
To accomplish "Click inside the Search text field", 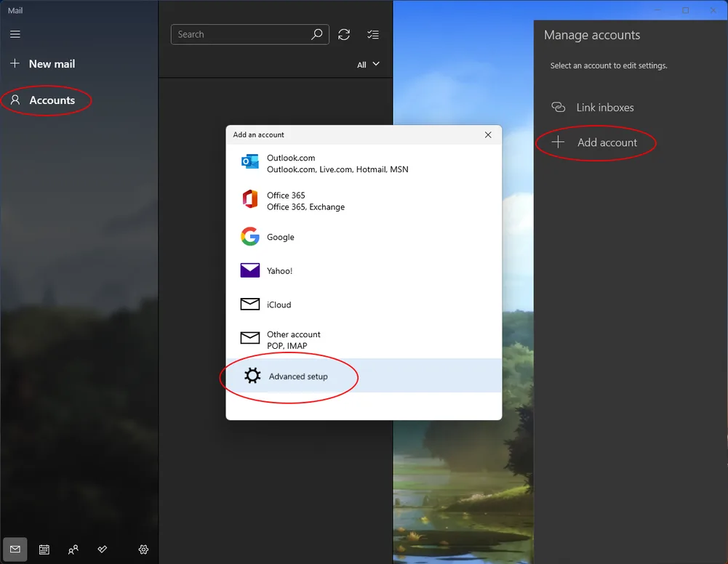I will pyautogui.click(x=239, y=34).
